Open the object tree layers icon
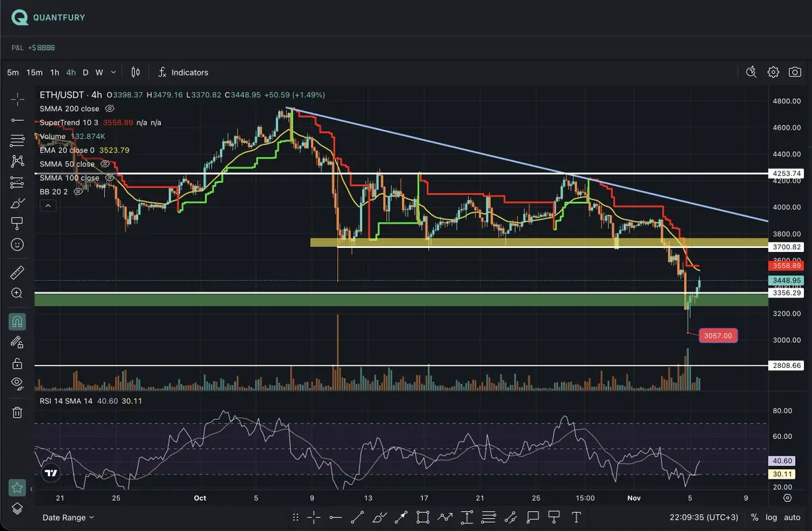812x531 pixels. pyautogui.click(x=17, y=508)
